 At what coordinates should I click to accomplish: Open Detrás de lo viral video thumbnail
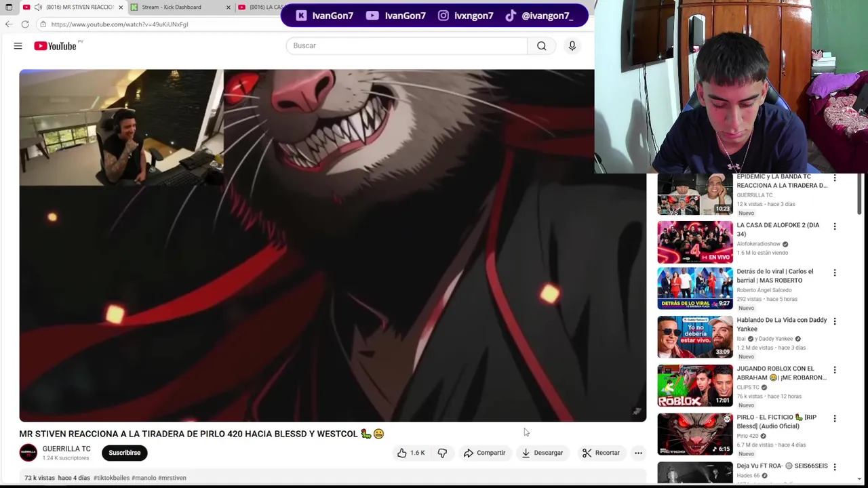point(695,288)
